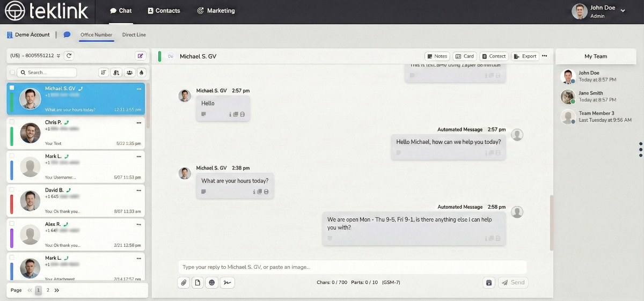644x301 pixels.
Task: Click the note icon on the 'Hello Michael' automated message
Action: click(399, 153)
